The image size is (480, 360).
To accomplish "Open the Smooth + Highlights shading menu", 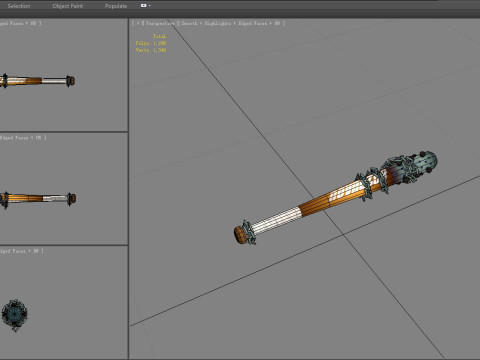I will coord(233,23).
